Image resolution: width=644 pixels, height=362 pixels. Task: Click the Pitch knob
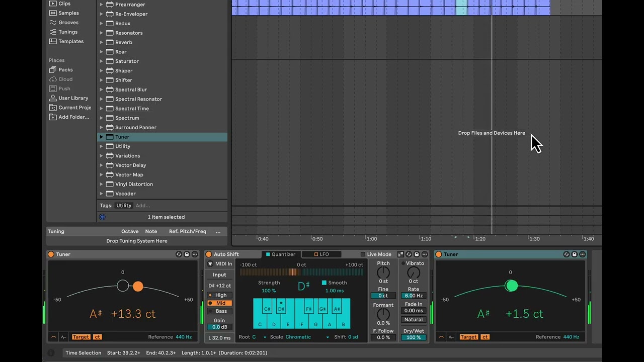click(x=383, y=273)
